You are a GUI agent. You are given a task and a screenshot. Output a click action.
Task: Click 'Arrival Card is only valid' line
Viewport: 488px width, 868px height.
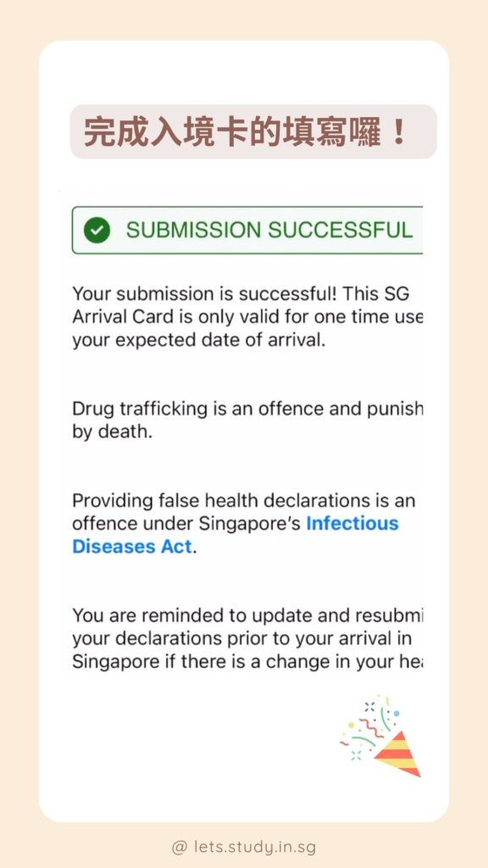point(247,317)
